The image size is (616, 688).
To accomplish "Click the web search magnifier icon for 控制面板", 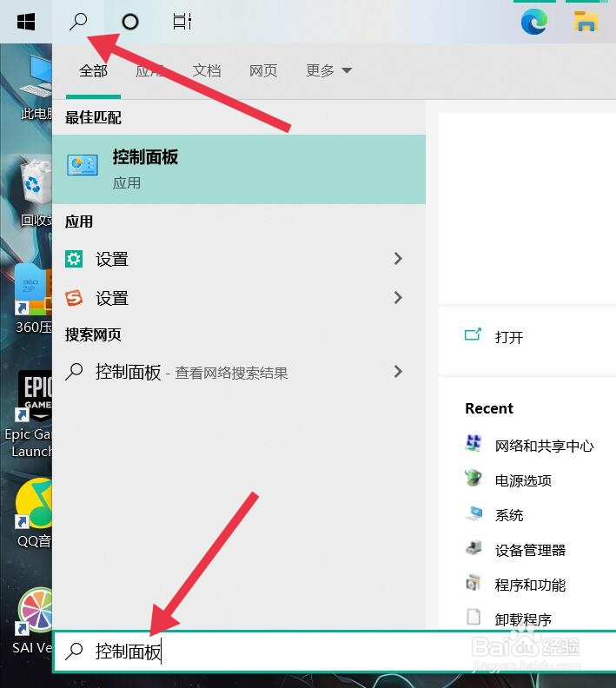I will pyautogui.click(x=74, y=371).
